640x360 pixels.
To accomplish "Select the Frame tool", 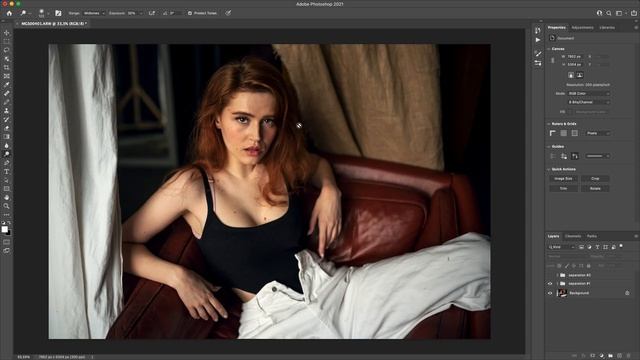I will (x=7, y=76).
